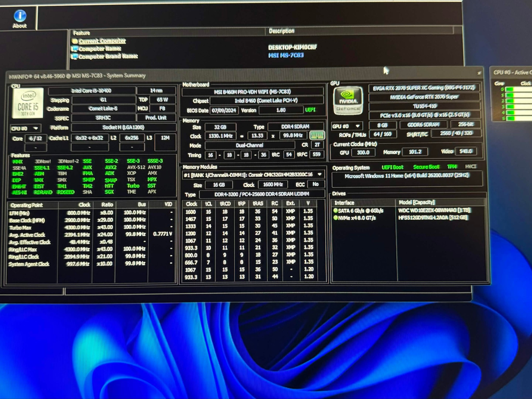
Task: Click the 0.7771 V VID value
Action: pyautogui.click(x=163, y=234)
